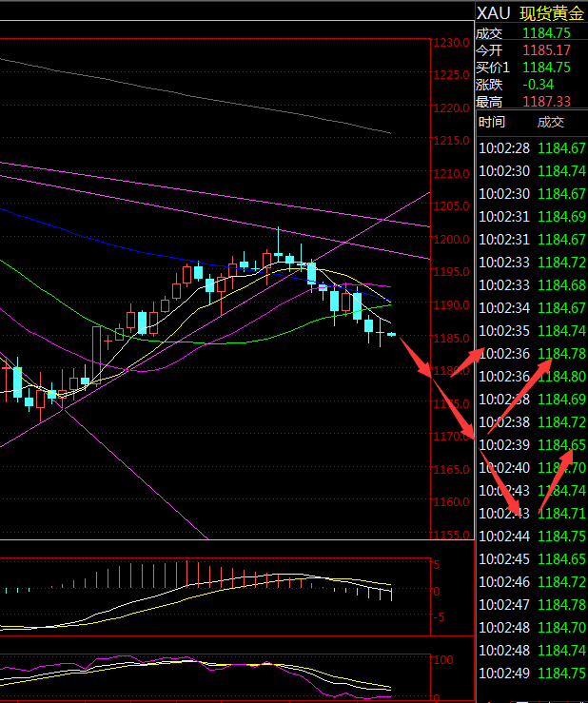
Task: Select tick row time 10:02:47
Action: tap(504, 605)
